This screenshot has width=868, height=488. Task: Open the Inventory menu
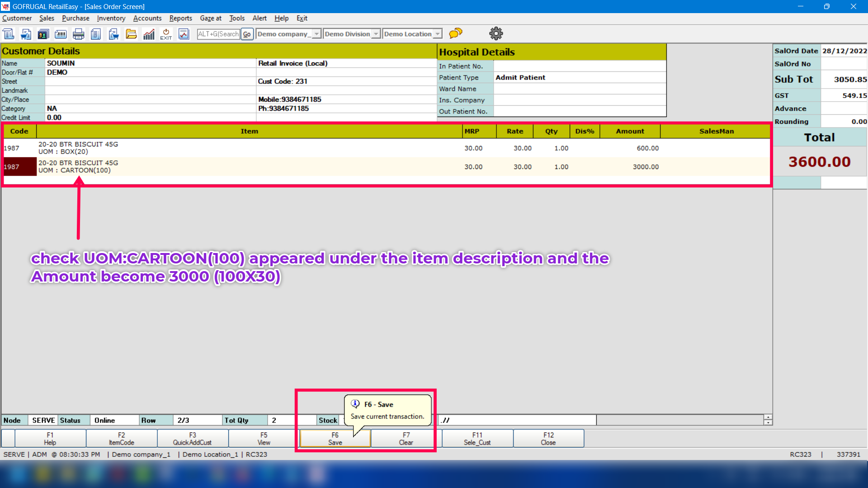tap(111, 18)
